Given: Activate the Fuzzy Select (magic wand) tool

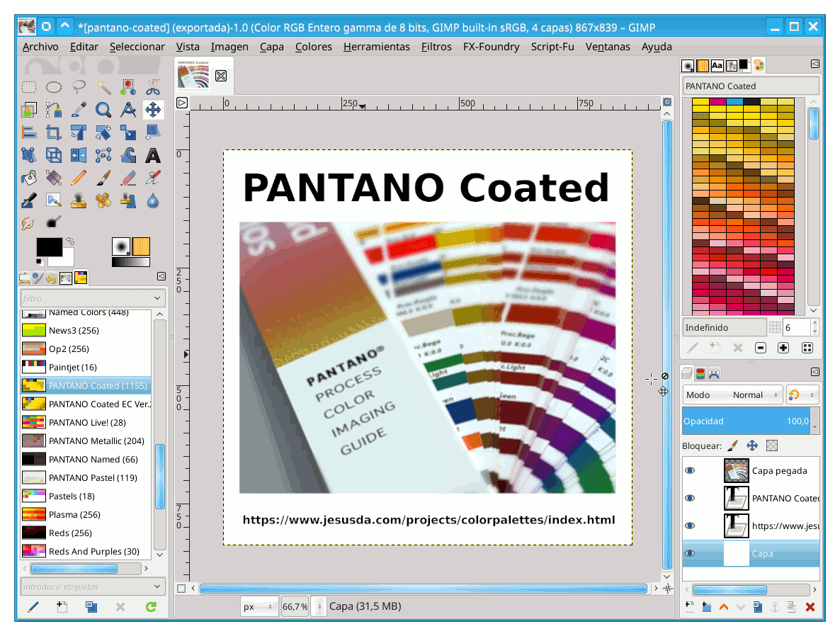Looking at the screenshot, I should pos(103,87).
